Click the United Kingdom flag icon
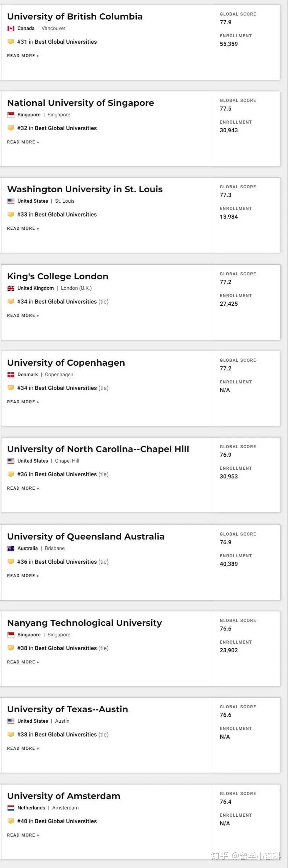Viewport: 288px width, 868px height. click(11, 288)
